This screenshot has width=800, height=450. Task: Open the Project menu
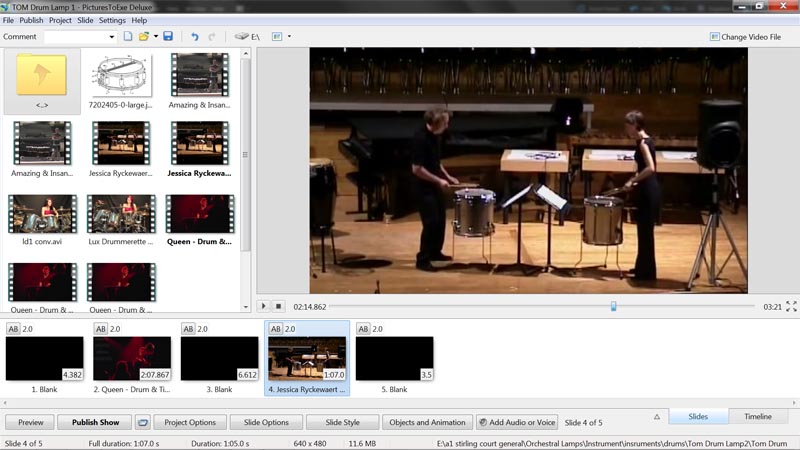click(60, 20)
